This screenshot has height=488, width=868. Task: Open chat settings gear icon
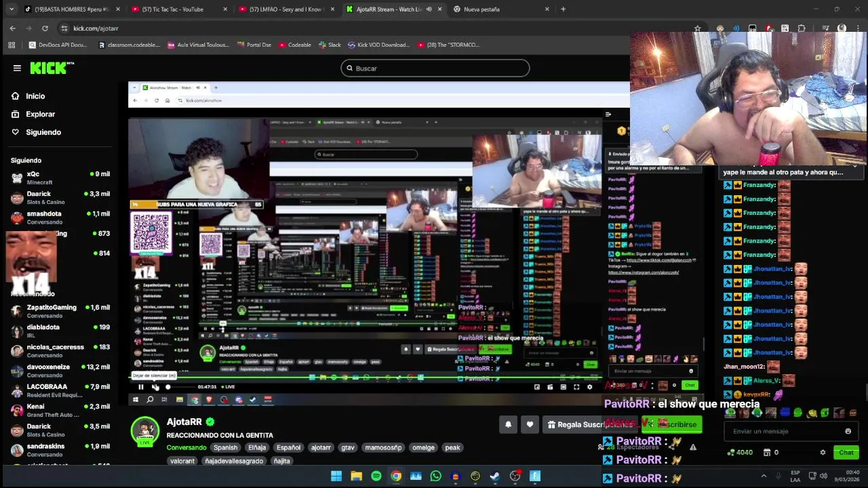(x=823, y=452)
